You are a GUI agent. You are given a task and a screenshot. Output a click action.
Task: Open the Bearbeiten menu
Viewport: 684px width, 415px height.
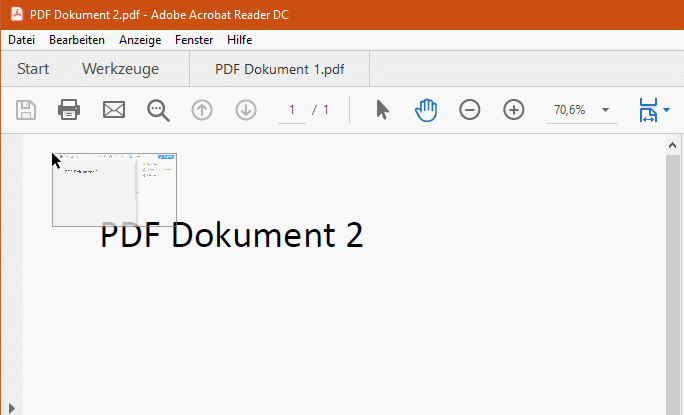coord(77,40)
